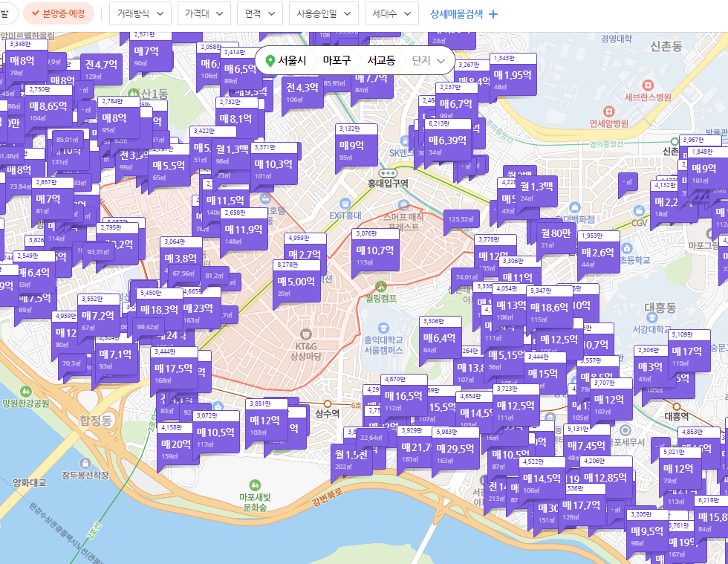Open listing marker 매9.5억 98㎡
Screen dimensions: 728x564
click(x=648, y=531)
